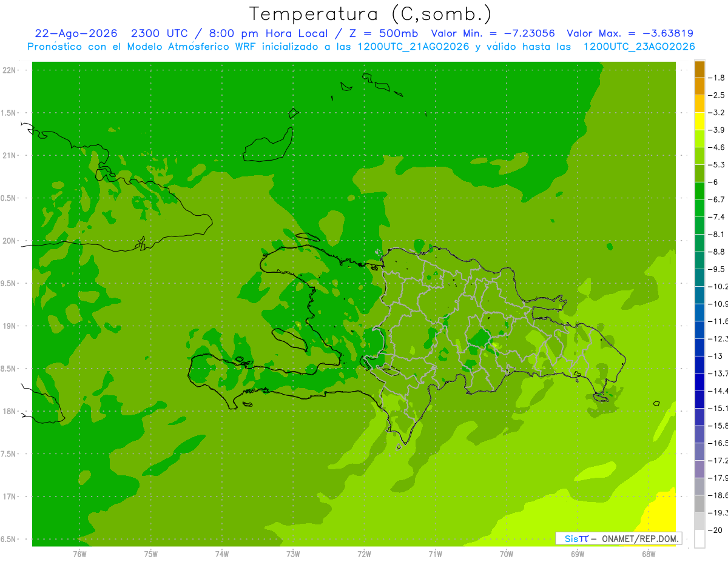Click the -8.8 colorbar label
Viewport: 728px width, 562px height.
[717, 252]
